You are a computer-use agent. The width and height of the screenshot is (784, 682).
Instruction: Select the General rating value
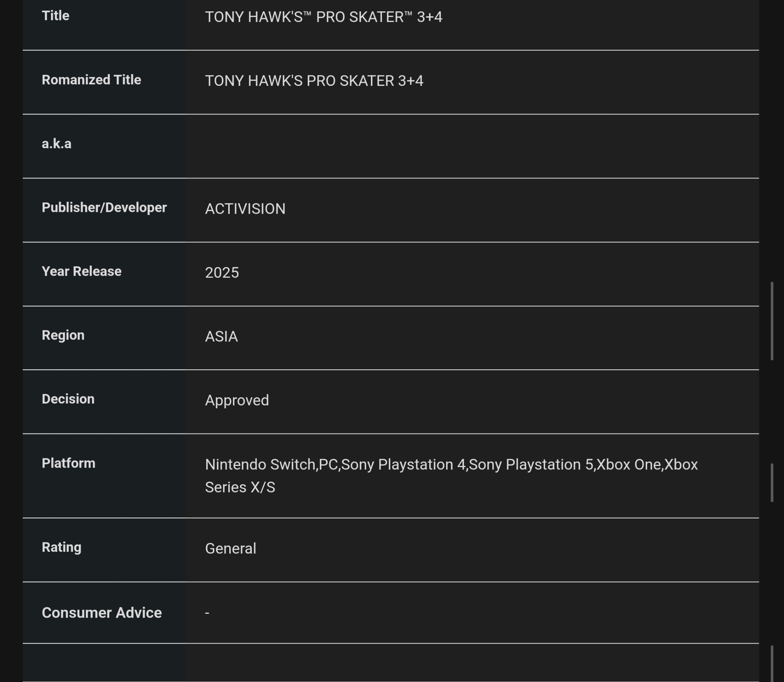point(231,548)
